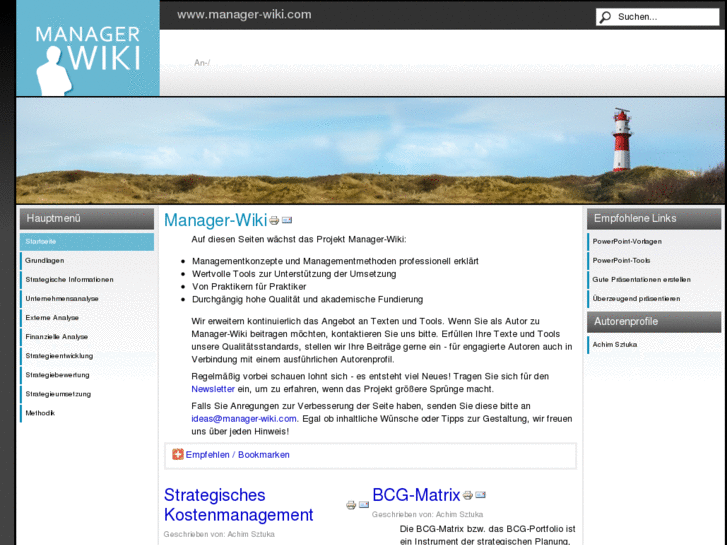Screen dimensions: 727x545
Task: Click 'Geschrieben von: Achim Sztuka' under Kostenmanagement
Action: [219, 534]
